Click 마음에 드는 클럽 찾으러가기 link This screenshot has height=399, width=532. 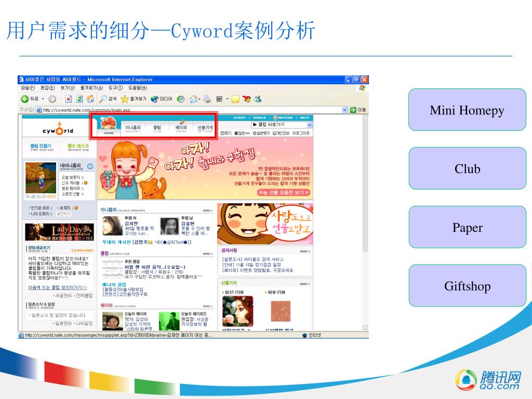57,287
